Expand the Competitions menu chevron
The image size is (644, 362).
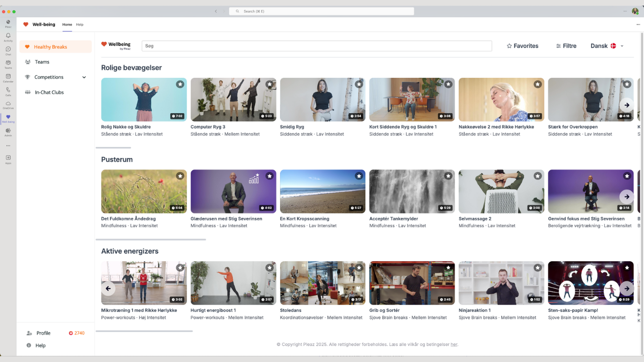point(84,77)
